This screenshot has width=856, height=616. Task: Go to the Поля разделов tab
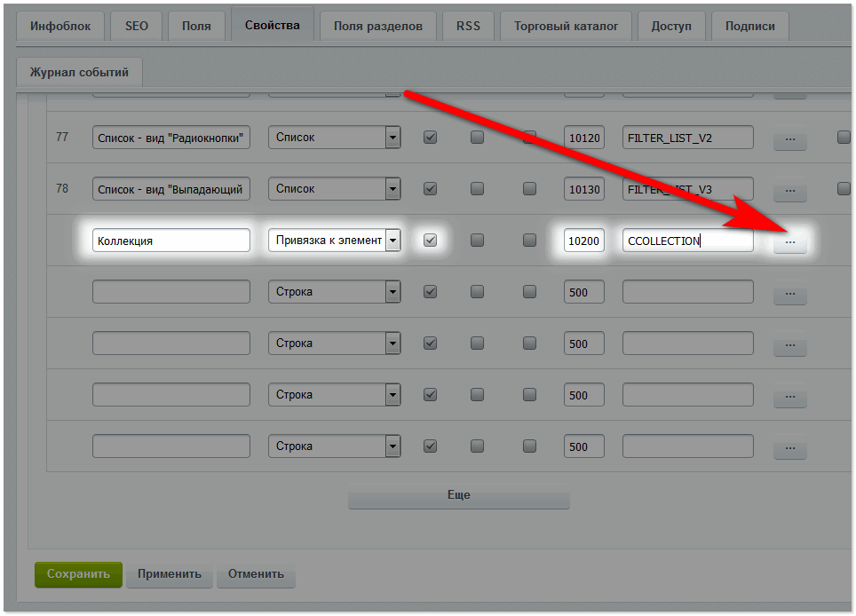[x=377, y=27]
